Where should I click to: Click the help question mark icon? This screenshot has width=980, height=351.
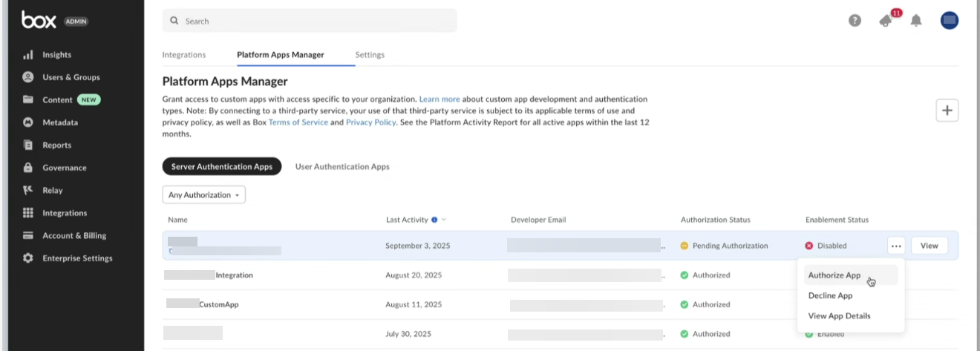pos(855,21)
